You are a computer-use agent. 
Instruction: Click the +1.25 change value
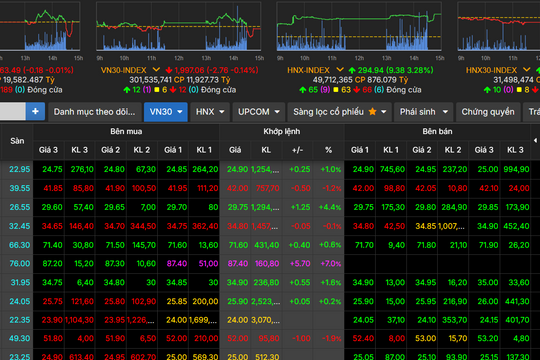(301, 207)
